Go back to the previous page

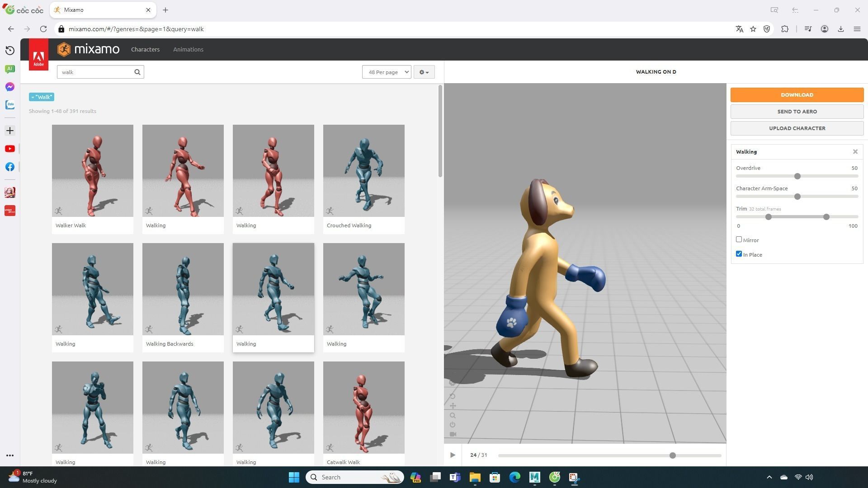[x=11, y=29]
